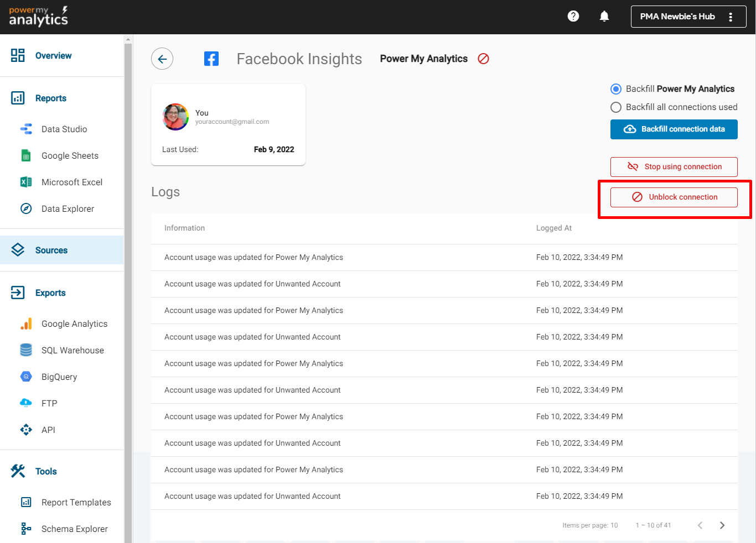Go to next page of logs
Screen dimensions: 756x543
722,525
